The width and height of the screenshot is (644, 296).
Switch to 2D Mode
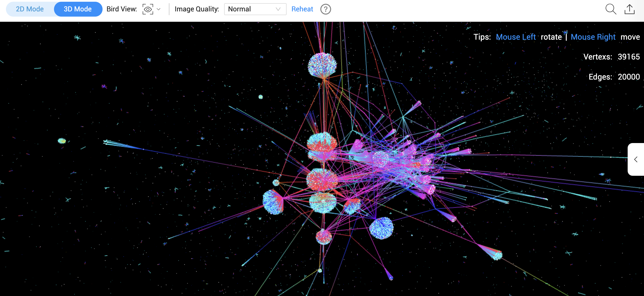pyautogui.click(x=29, y=9)
